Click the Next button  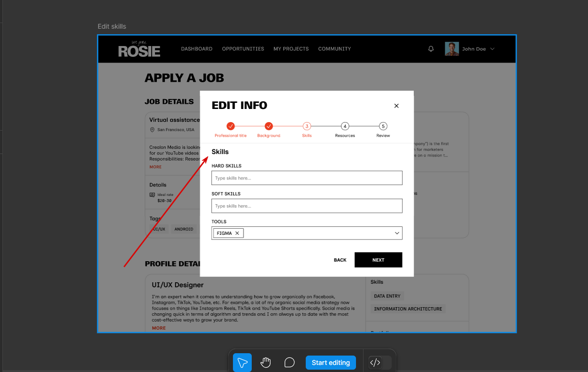pos(378,260)
